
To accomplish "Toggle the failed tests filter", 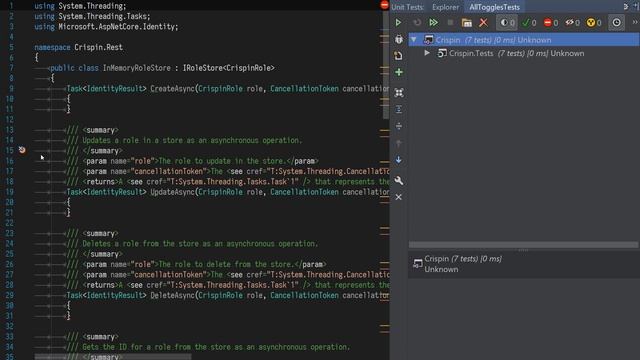I will pyautogui.click(x=551, y=23).
